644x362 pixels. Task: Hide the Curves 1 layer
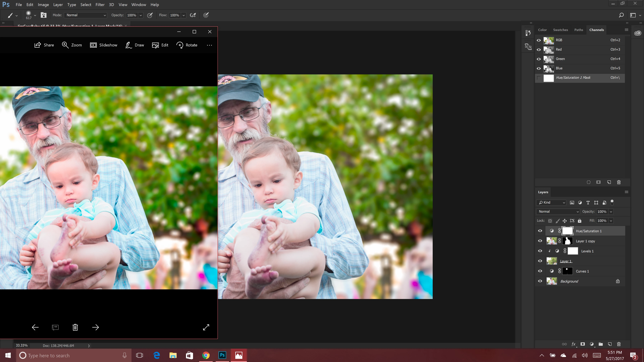click(540, 271)
